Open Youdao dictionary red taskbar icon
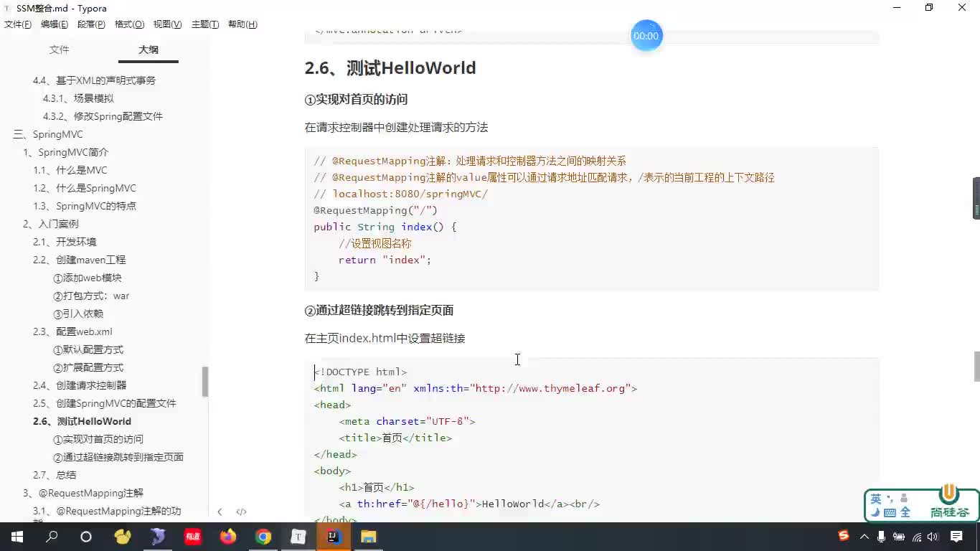The height and width of the screenshot is (551, 980). point(193,537)
